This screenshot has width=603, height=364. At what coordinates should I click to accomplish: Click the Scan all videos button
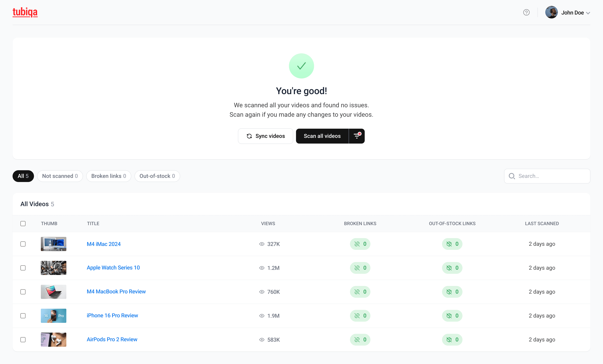coord(322,136)
